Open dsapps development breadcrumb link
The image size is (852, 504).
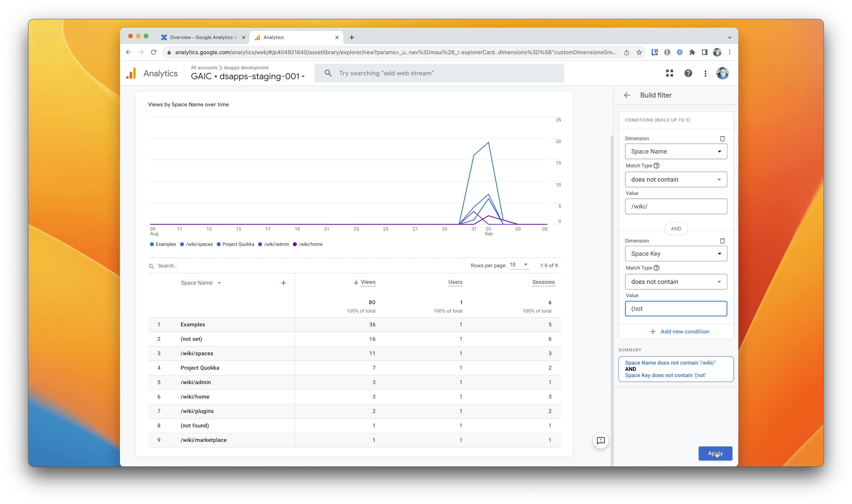246,68
